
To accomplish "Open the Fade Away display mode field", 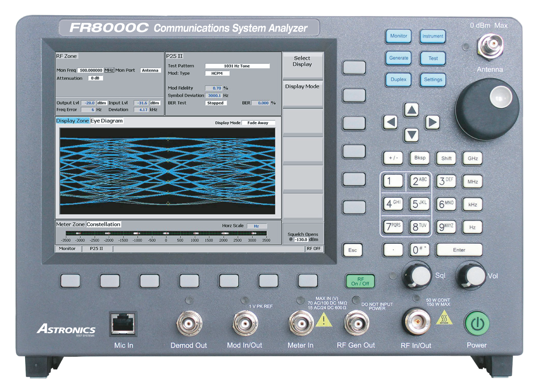I will point(258,123).
